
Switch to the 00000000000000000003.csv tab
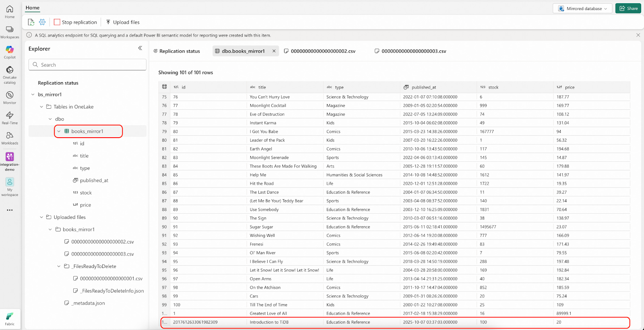(x=411, y=51)
